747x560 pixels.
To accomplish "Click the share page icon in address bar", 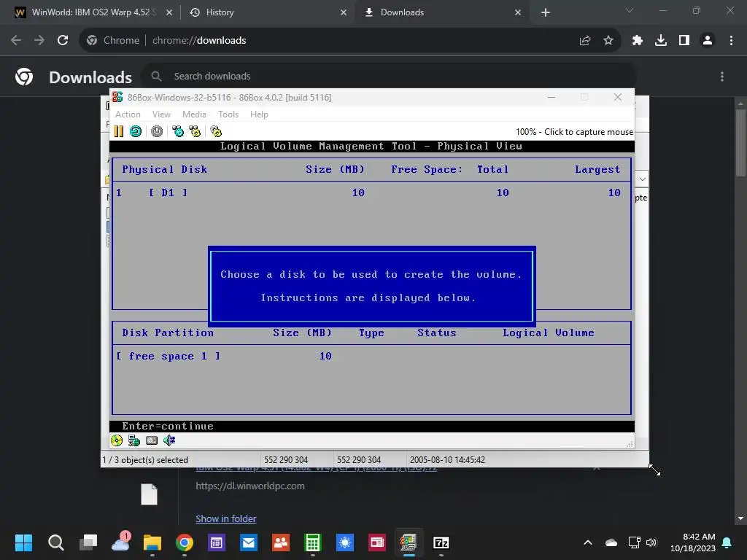I will (x=585, y=41).
